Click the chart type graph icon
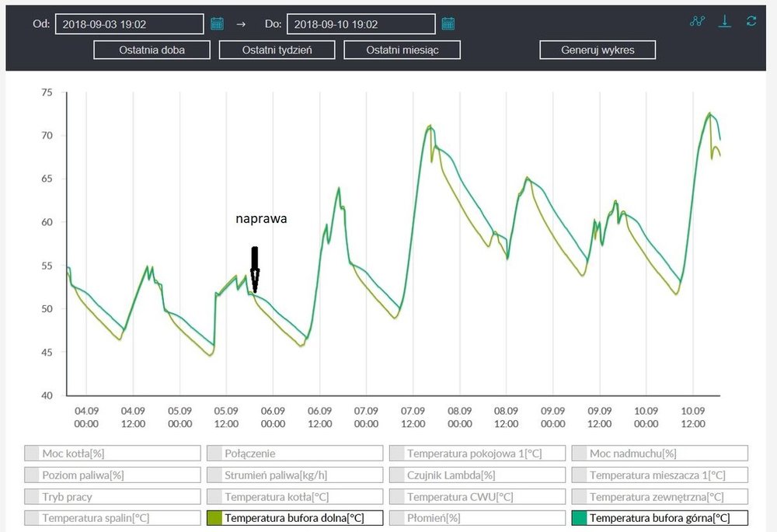The width and height of the screenshot is (777, 532). pyautogui.click(x=697, y=22)
